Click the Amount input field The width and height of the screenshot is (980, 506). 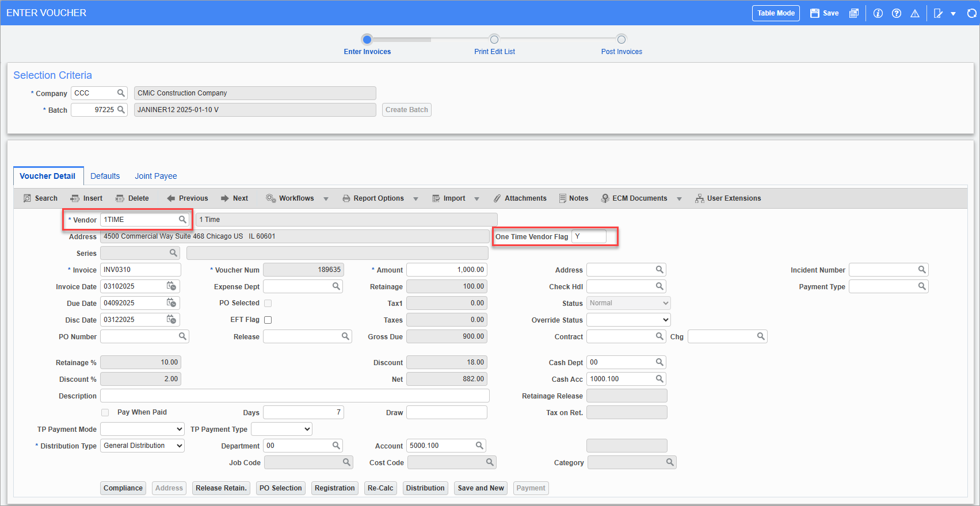447,270
